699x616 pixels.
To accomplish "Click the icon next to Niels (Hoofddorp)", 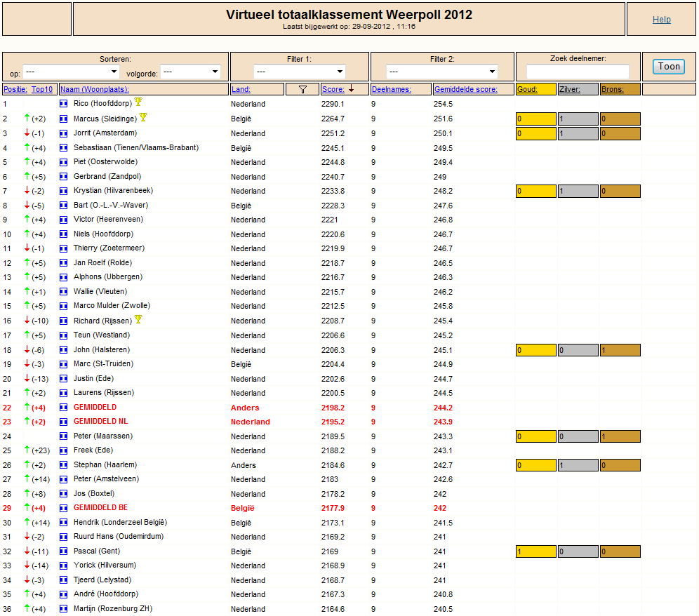I will click(64, 234).
